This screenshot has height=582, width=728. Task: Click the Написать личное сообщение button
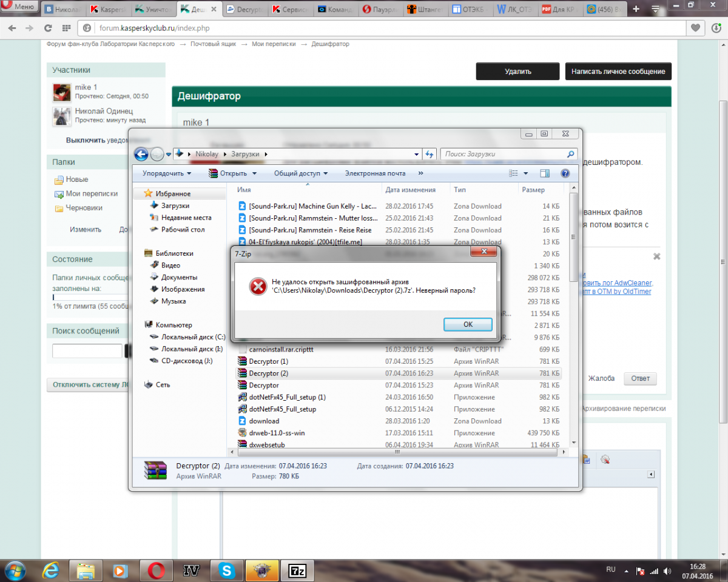[618, 71]
